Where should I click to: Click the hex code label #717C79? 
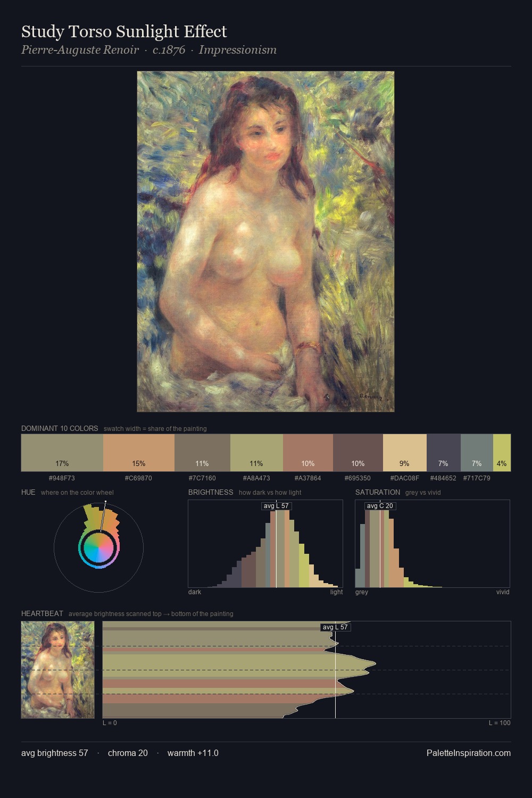[x=477, y=478]
